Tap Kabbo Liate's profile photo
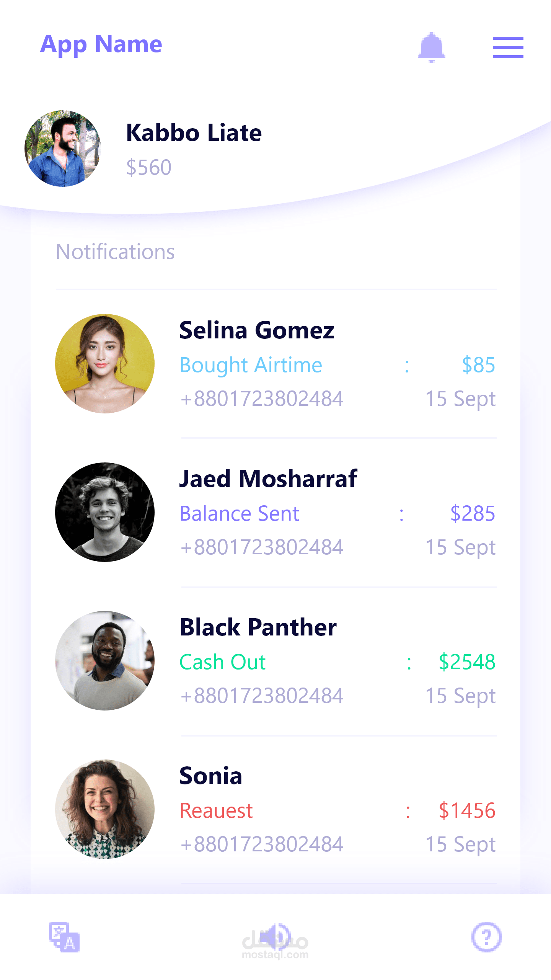Image resolution: width=551 pixels, height=980 pixels. coord(62,149)
